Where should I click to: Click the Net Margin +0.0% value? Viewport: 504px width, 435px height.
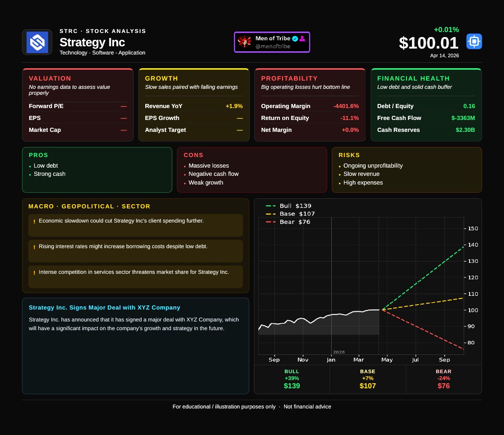(x=350, y=130)
